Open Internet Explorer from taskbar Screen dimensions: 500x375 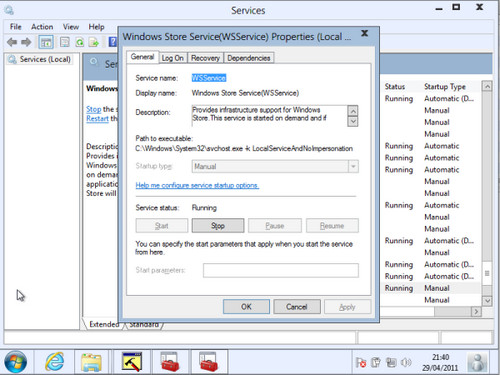54,362
